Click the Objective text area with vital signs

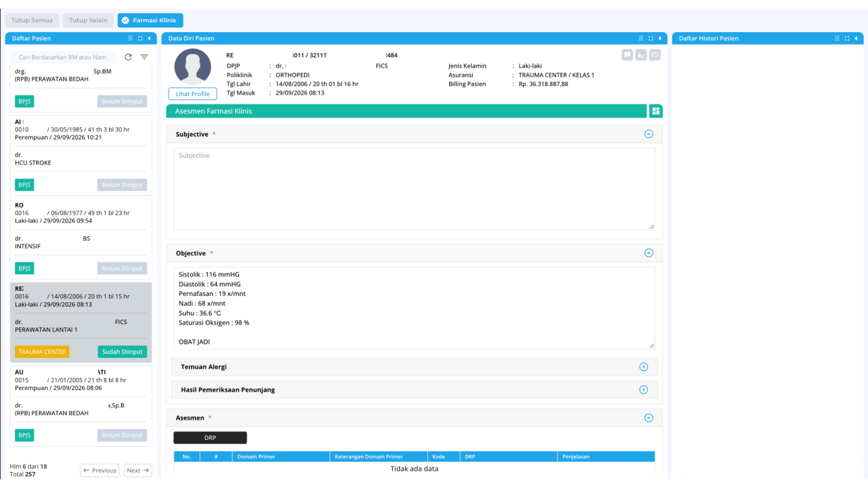point(414,308)
